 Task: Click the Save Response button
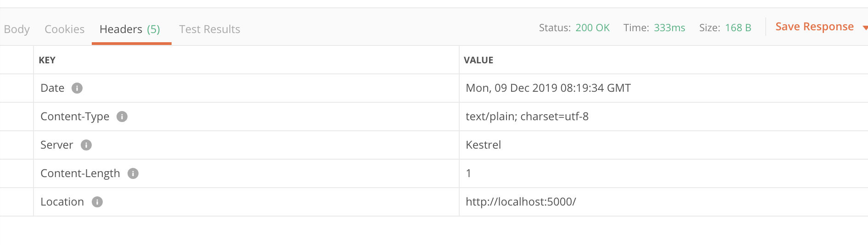pyautogui.click(x=814, y=27)
